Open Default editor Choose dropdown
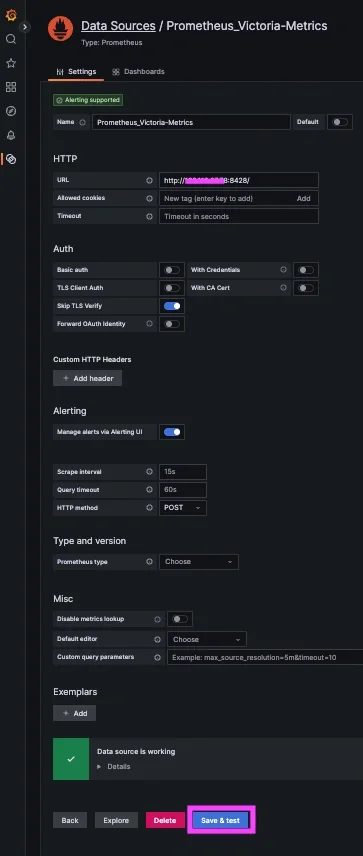This screenshot has width=363, height=856. coord(207,639)
